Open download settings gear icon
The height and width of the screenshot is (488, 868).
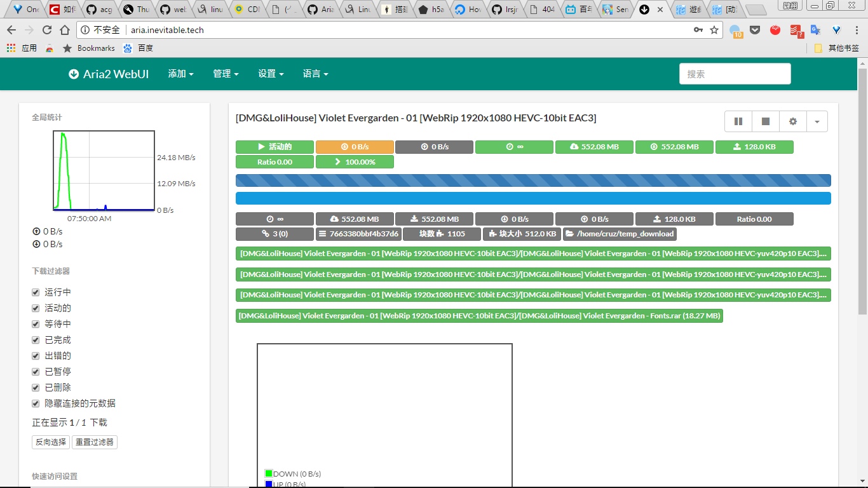coord(792,121)
